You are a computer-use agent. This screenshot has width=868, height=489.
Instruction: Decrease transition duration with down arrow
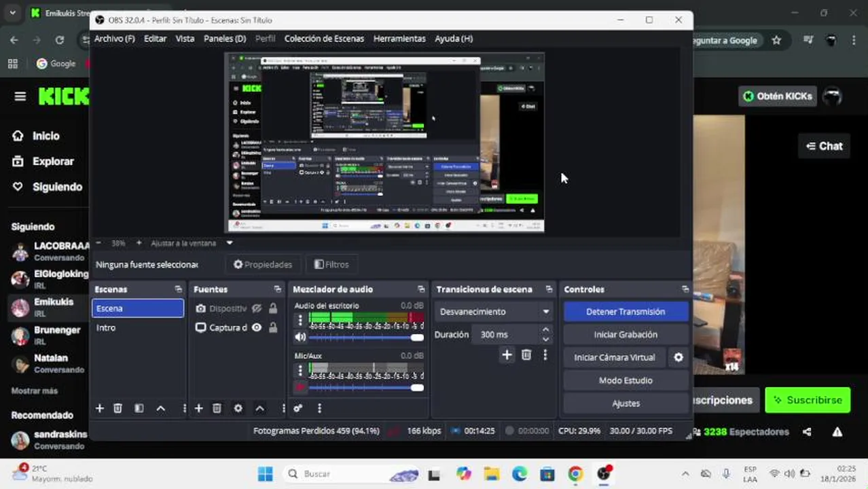tap(545, 338)
